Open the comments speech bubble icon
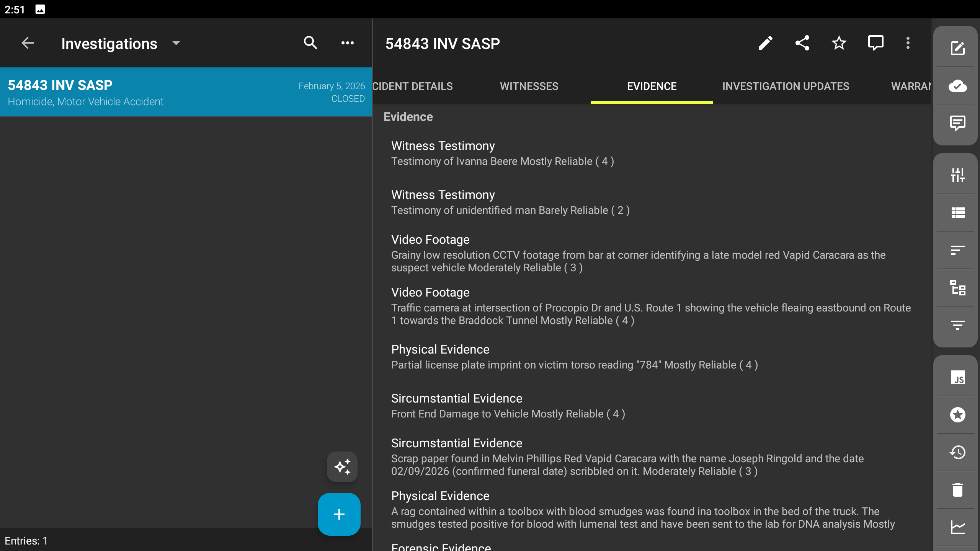This screenshot has height=551, width=980. pyautogui.click(x=875, y=43)
